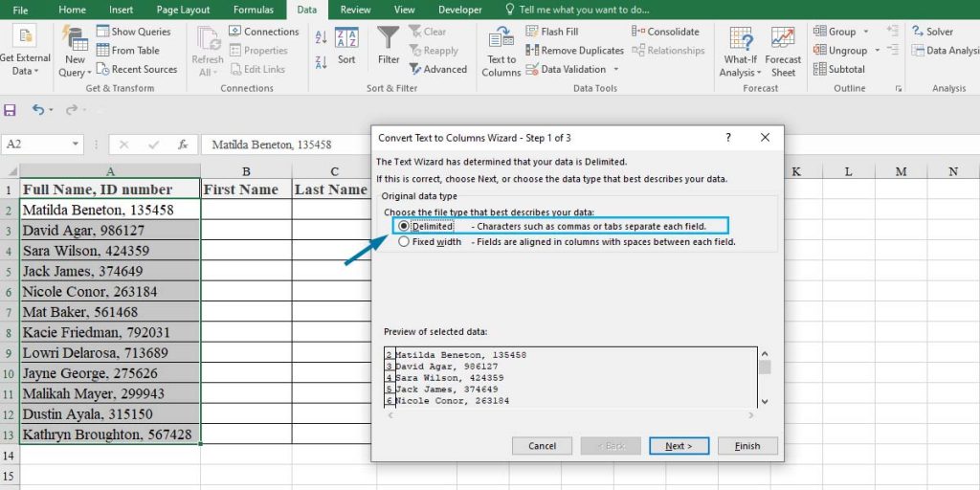Expand Data Validation dropdown arrow

coord(616,69)
